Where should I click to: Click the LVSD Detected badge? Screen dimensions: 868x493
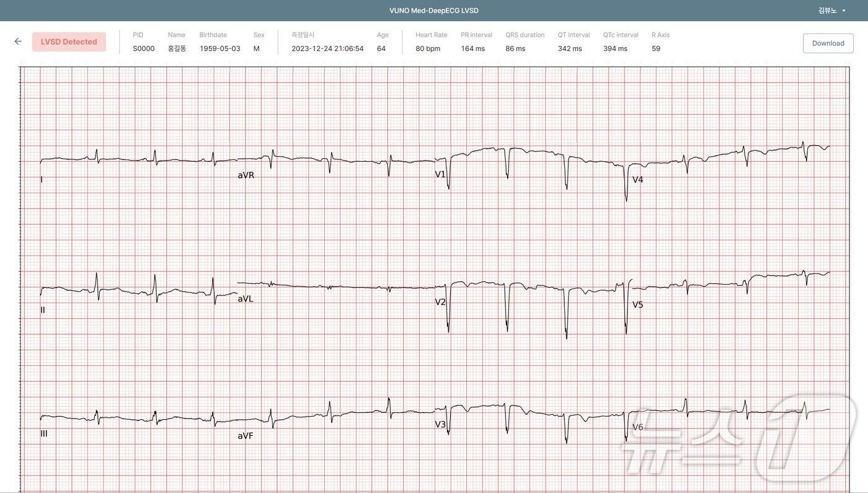click(69, 42)
